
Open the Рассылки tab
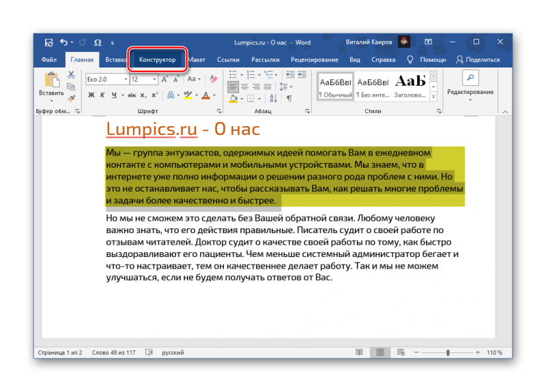pos(265,60)
